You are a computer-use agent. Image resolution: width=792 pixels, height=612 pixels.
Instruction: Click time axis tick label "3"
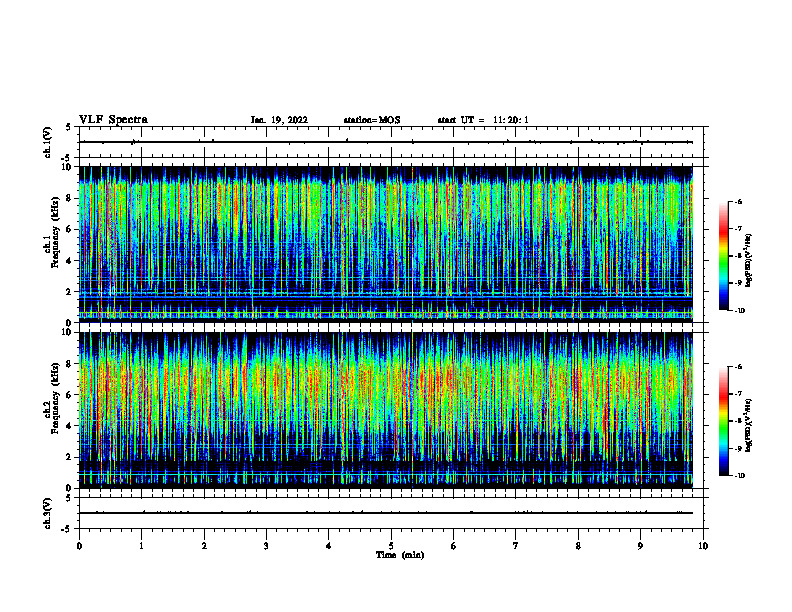pos(266,546)
